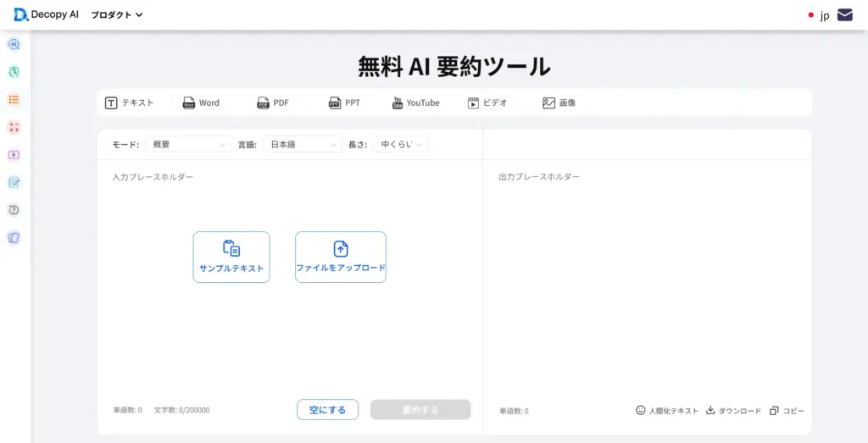This screenshot has height=443, width=868.
Task: Open the 言語 dropdown showing 日本語
Action: (x=302, y=145)
